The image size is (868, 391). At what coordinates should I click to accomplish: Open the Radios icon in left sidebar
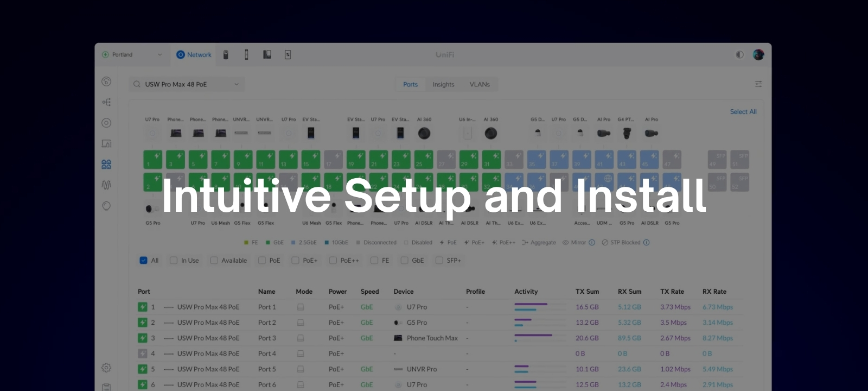106,185
